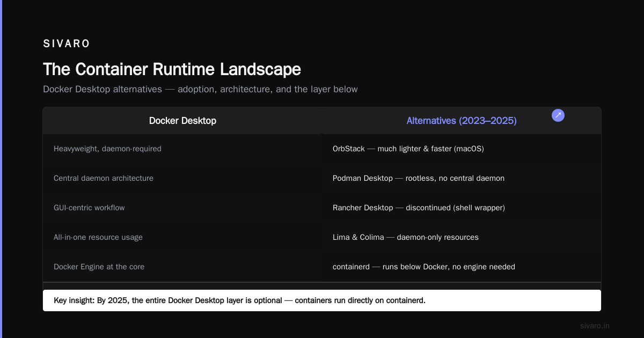644x338 pixels.
Task: Select the Alternatives (2023–2025) column header
Action: (462, 121)
